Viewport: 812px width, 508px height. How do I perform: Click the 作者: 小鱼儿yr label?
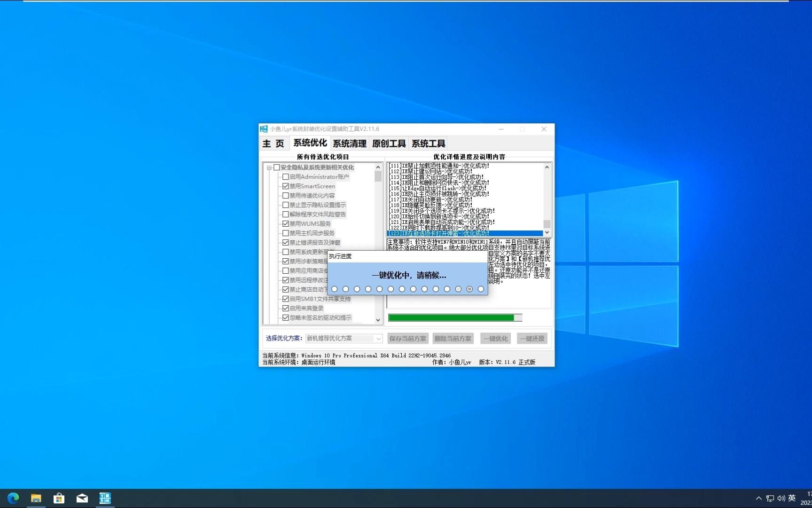(452, 362)
